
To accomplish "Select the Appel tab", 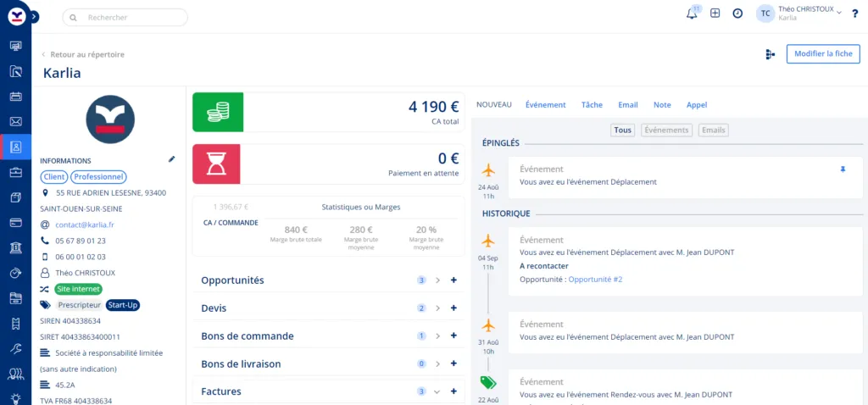I will coord(696,105).
